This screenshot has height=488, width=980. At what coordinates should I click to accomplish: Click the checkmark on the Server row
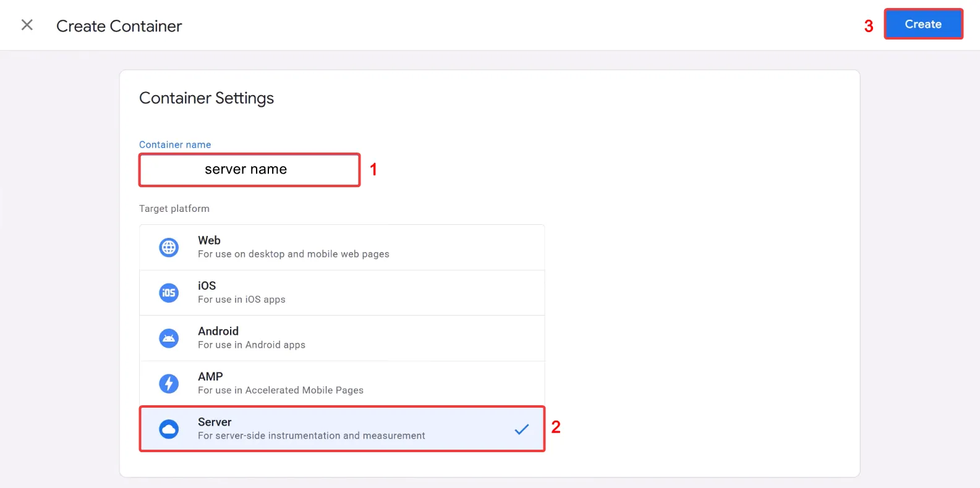(521, 429)
